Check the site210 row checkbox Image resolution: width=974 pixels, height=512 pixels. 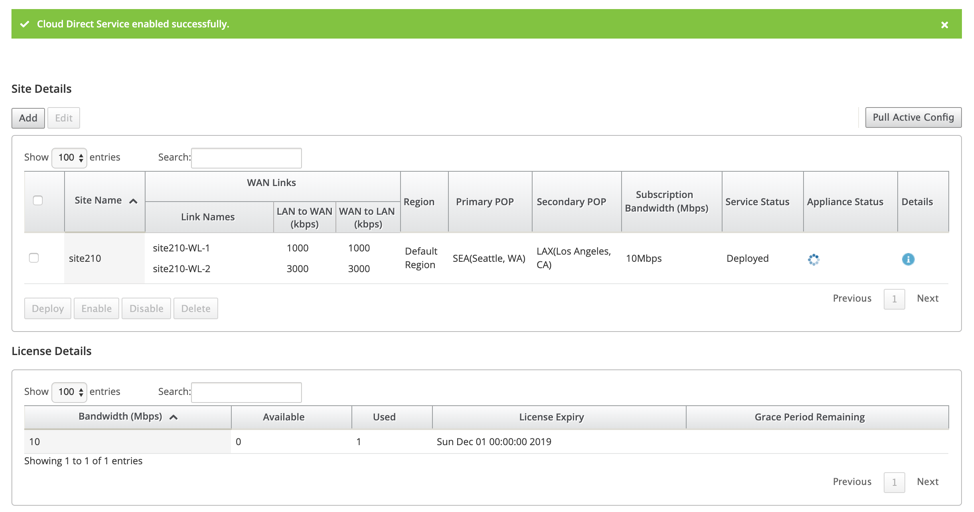pos(34,258)
